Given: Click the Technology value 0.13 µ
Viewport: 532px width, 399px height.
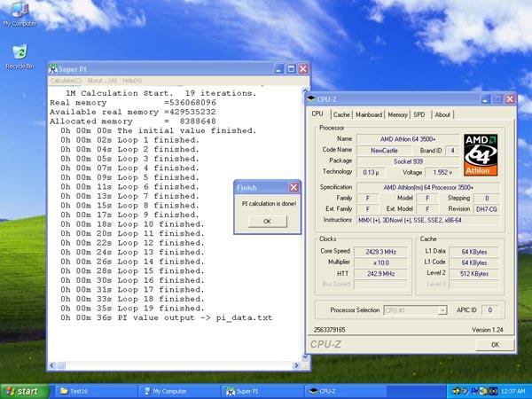Looking at the screenshot, I should (x=371, y=172).
